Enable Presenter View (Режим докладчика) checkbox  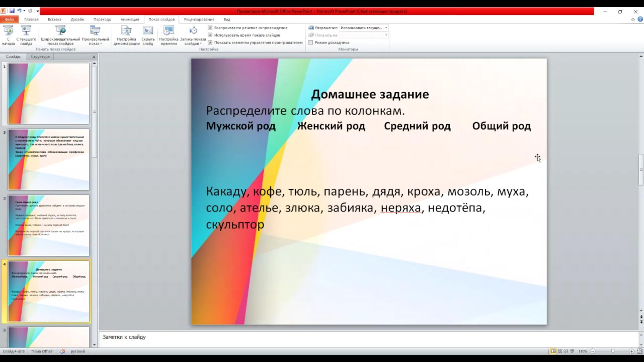pyautogui.click(x=311, y=43)
